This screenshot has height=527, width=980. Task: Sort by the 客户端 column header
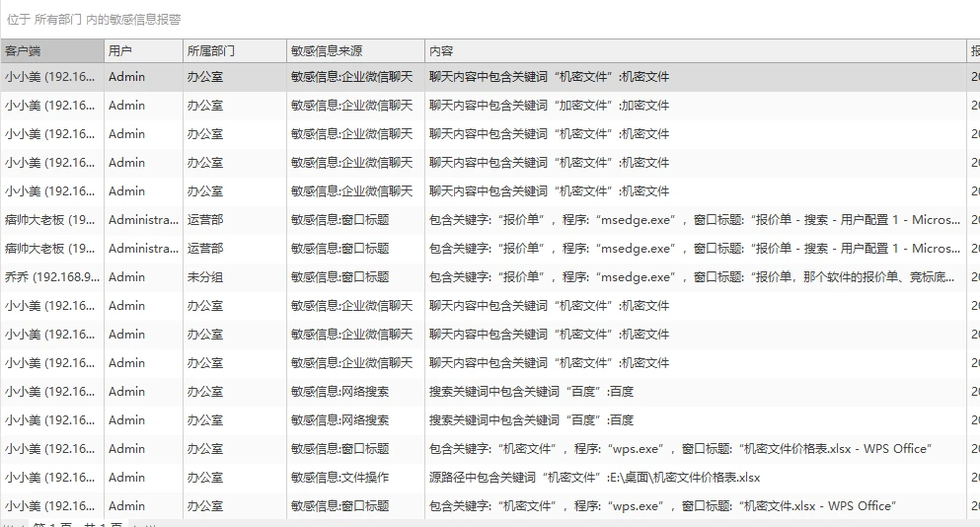click(x=52, y=50)
